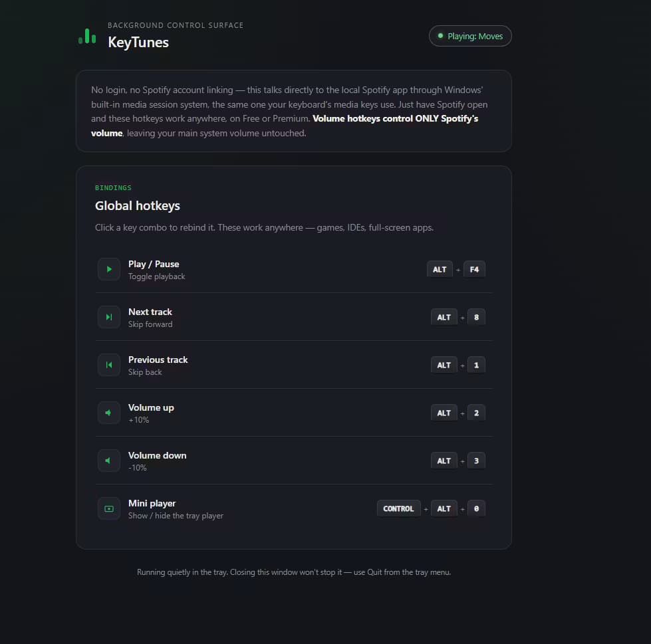Click "BACKGROUND CONTROL SURFACE" subtitle
The height and width of the screenshot is (644, 651).
176,25
